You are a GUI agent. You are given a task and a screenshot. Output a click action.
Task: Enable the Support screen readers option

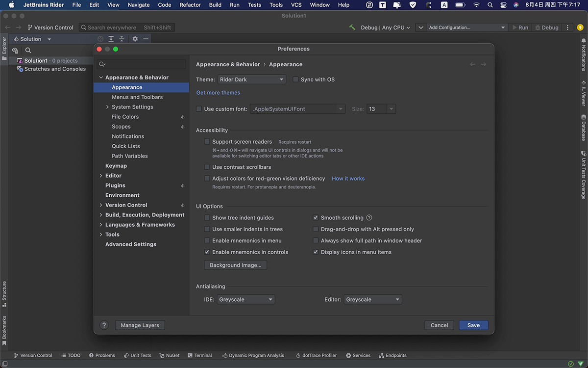pos(207,141)
